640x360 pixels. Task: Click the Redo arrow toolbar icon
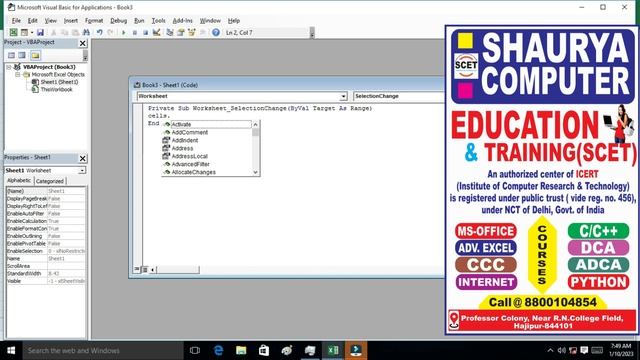point(110,32)
